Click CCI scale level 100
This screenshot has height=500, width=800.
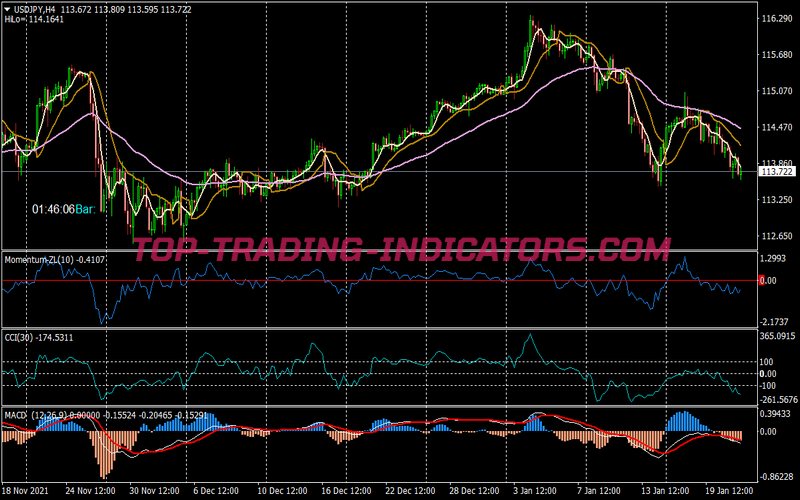(767, 362)
